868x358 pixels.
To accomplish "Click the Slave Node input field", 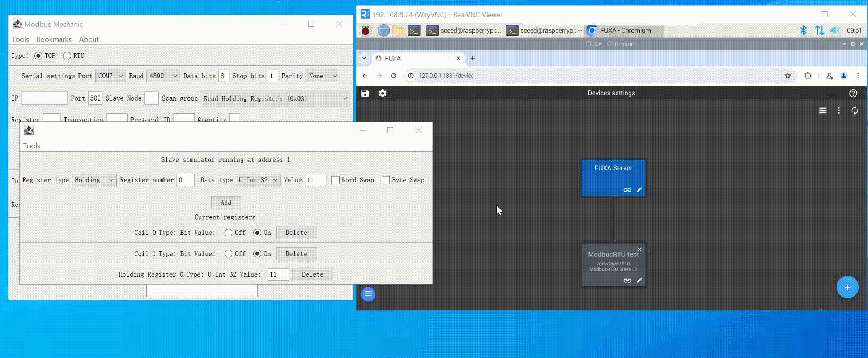I will tap(152, 98).
